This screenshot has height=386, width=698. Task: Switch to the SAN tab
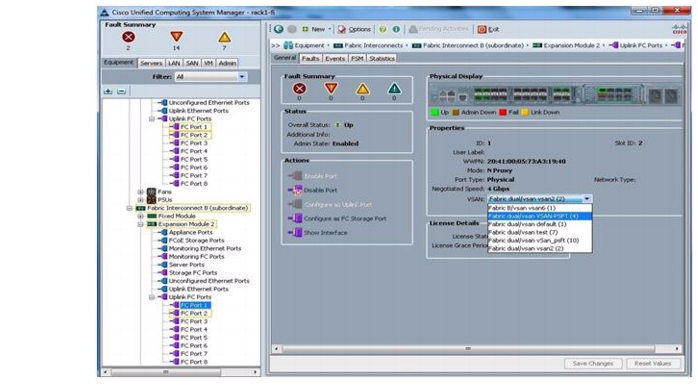click(192, 63)
